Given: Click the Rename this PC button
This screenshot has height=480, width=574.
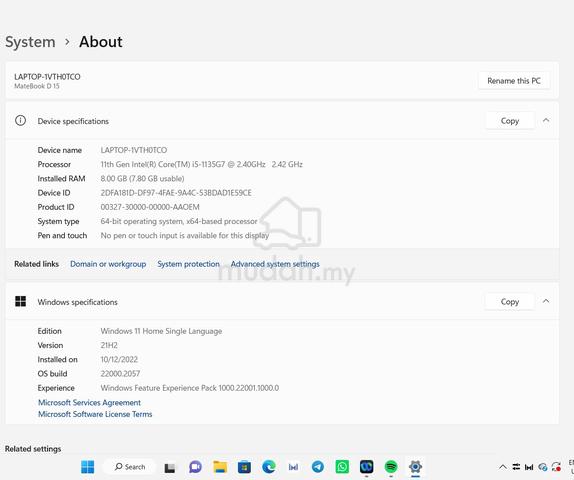Looking at the screenshot, I should tap(514, 81).
